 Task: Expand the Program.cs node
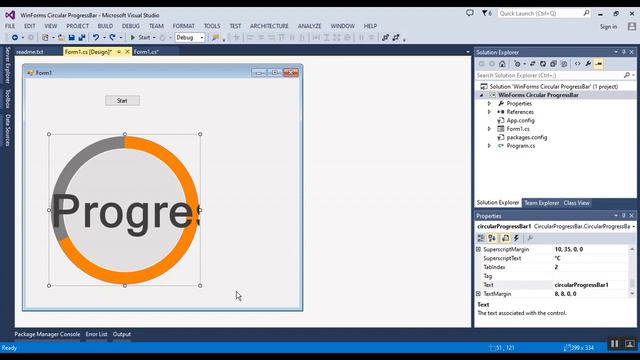point(489,146)
